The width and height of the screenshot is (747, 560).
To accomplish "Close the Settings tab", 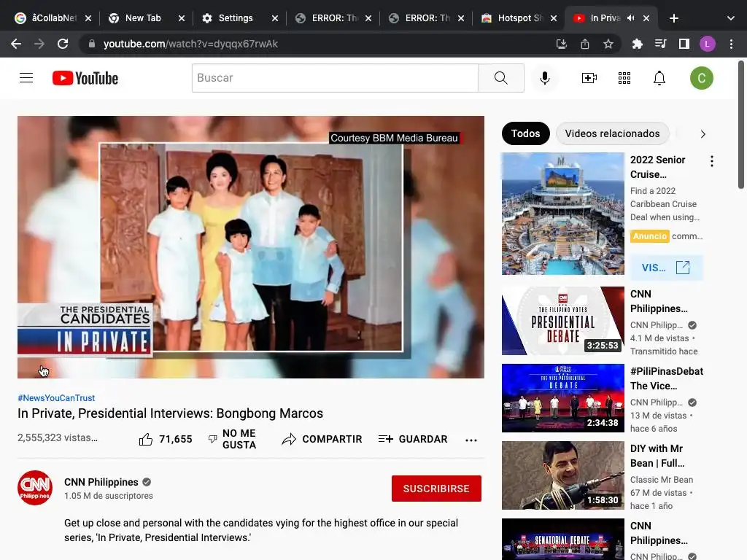I will point(275,18).
